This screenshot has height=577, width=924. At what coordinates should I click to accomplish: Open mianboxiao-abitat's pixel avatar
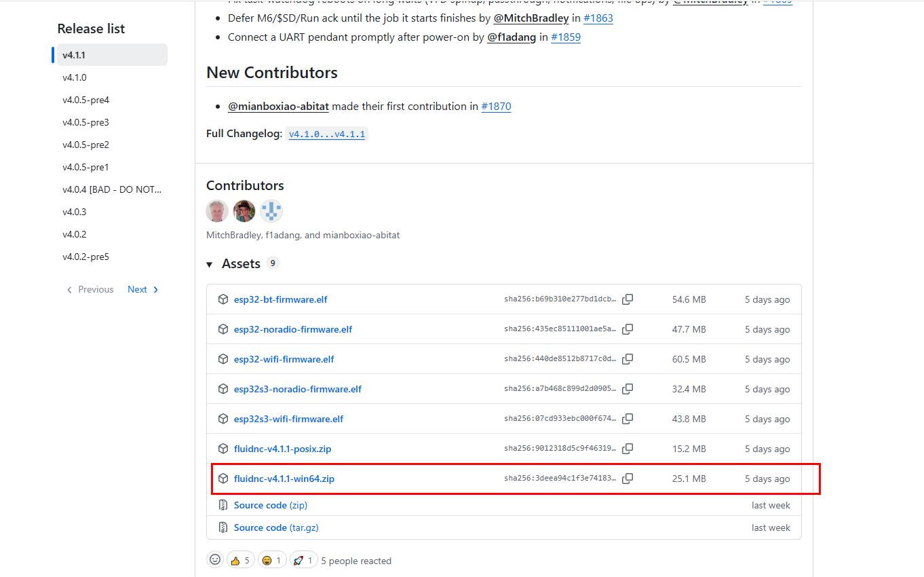271,211
